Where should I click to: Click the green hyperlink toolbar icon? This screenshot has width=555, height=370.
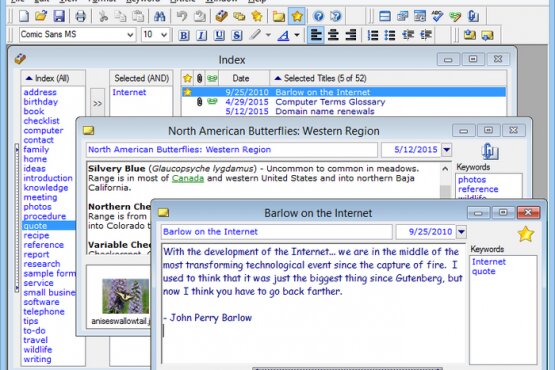click(455, 16)
